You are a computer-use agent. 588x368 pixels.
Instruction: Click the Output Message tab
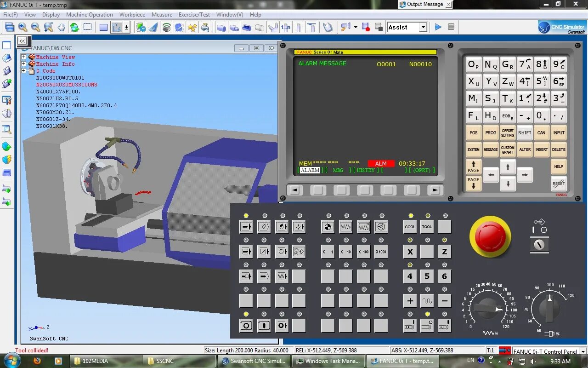[x=425, y=4]
